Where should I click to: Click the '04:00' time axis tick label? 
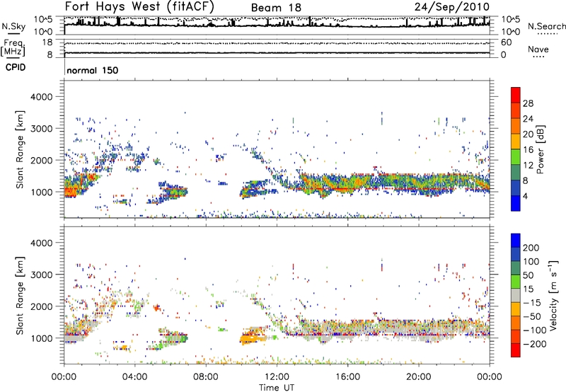[135, 377]
